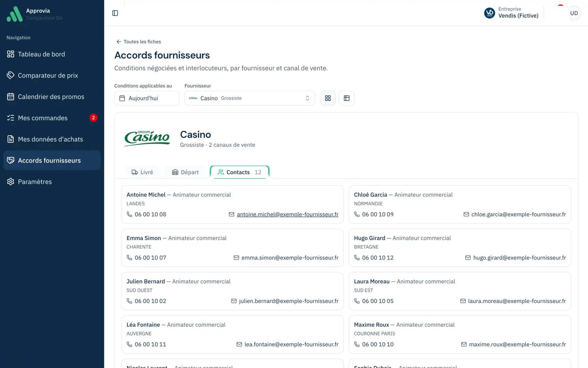Call Hugo Girard at 06 00 10 12
This screenshot has width=588, height=368.
pyautogui.click(x=378, y=257)
